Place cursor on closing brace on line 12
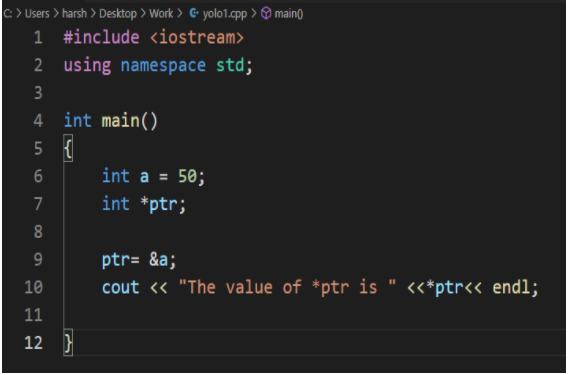 click(x=68, y=342)
